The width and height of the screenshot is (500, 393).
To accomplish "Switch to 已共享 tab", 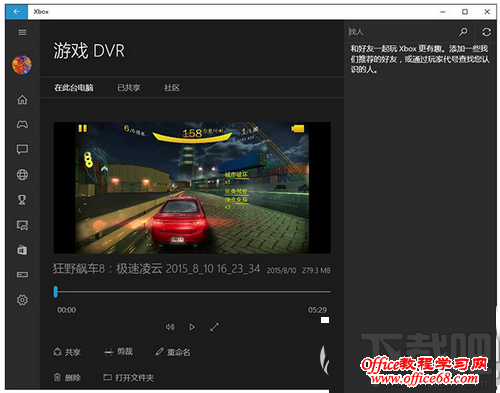I will click(x=128, y=88).
